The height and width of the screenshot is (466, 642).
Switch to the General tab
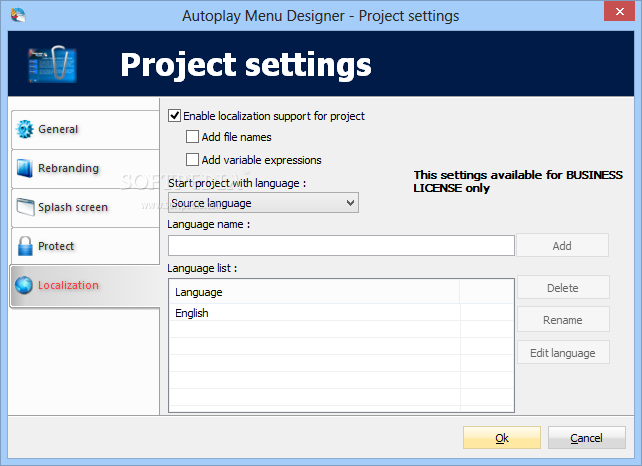click(x=85, y=130)
